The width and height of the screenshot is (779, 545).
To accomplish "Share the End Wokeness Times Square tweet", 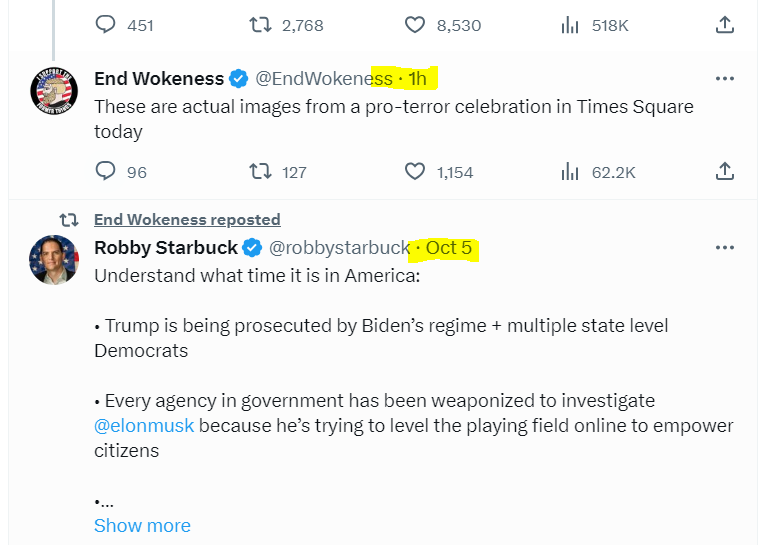I will coord(725,172).
